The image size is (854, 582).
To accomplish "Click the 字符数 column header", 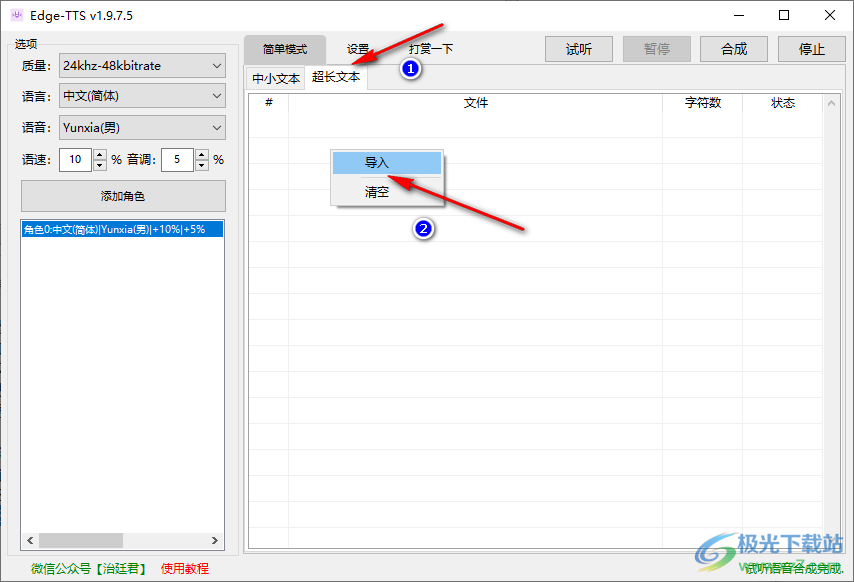I will [703, 102].
